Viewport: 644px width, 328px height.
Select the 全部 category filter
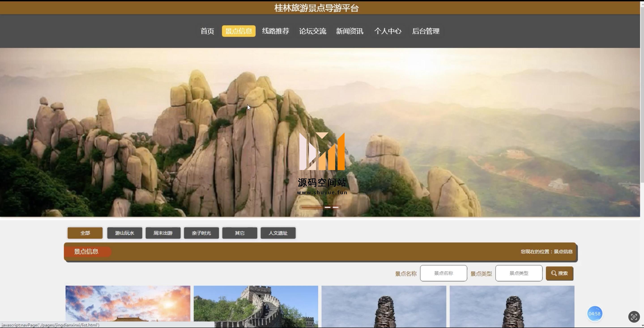pos(85,233)
